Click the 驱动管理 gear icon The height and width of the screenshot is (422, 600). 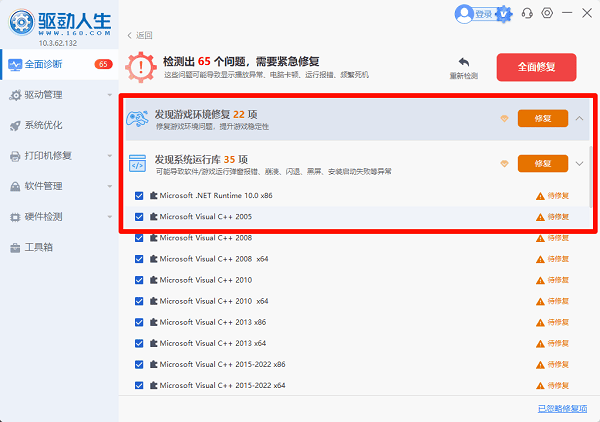15,95
